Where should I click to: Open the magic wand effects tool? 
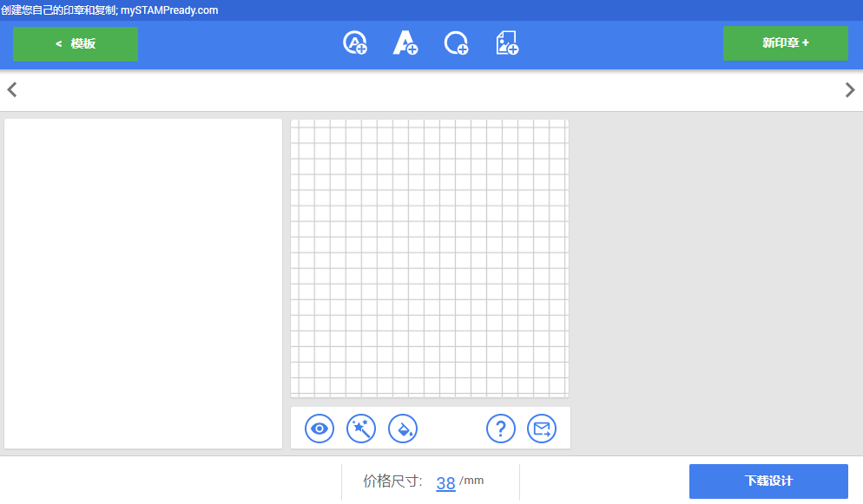tap(361, 429)
